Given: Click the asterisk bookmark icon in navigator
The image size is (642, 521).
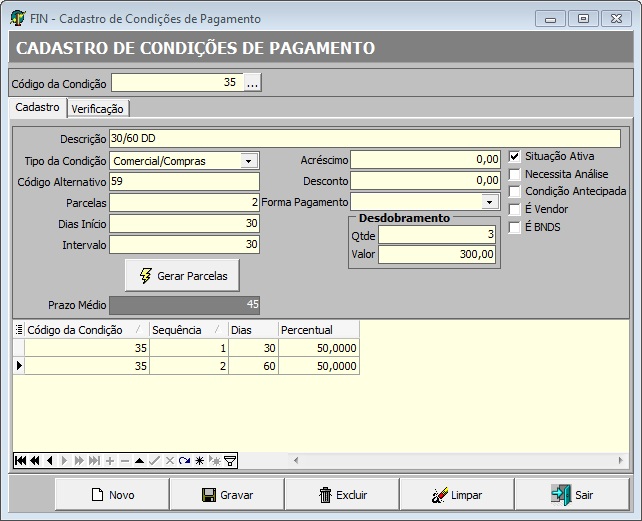Looking at the screenshot, I should tap(199, 460).
